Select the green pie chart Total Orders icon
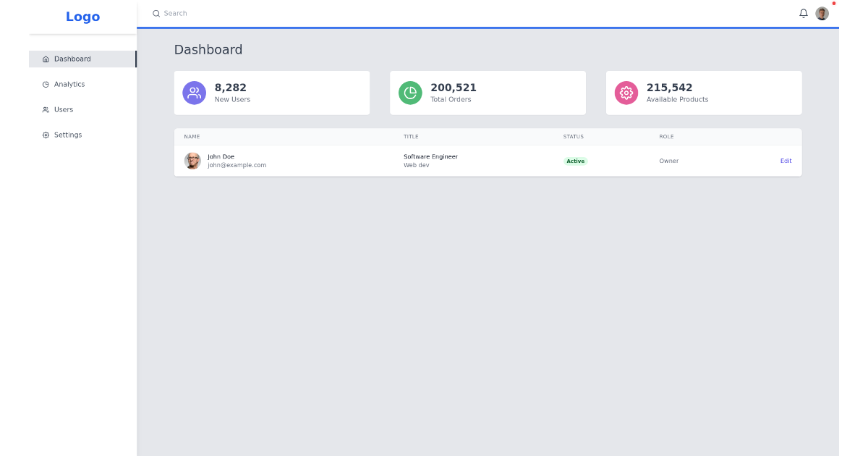 click(x=410, y=93)
